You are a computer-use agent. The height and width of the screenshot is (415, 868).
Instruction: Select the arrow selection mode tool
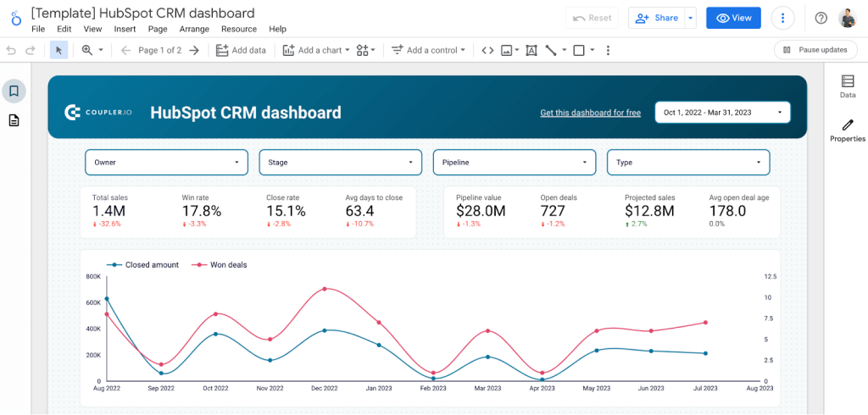click(x=58, y=50)
